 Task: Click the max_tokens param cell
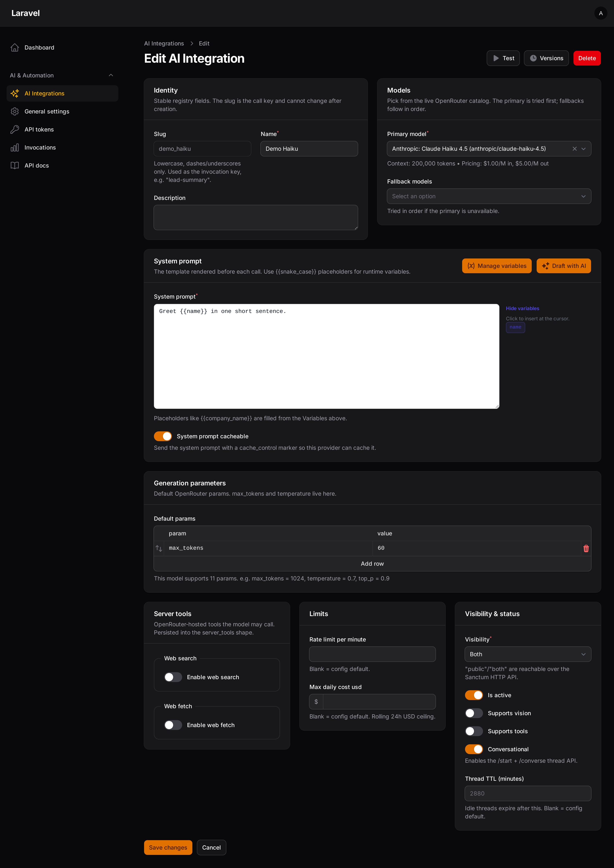(x=268, y=548)
